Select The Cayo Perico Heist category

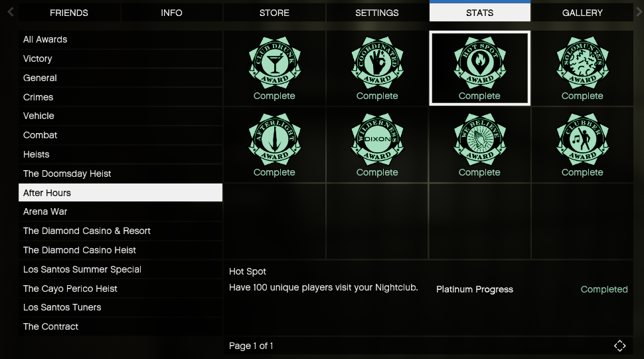point(120,289)
